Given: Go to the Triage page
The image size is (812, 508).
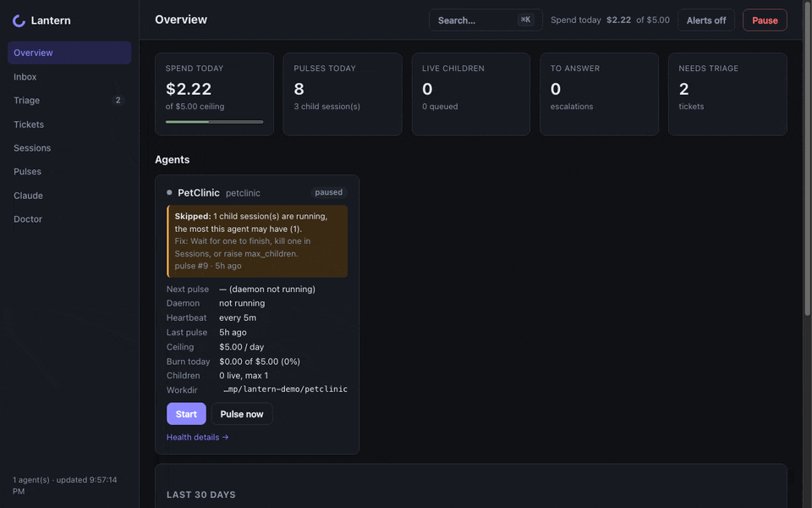Looking at the screenshot, I should point(69,101).
